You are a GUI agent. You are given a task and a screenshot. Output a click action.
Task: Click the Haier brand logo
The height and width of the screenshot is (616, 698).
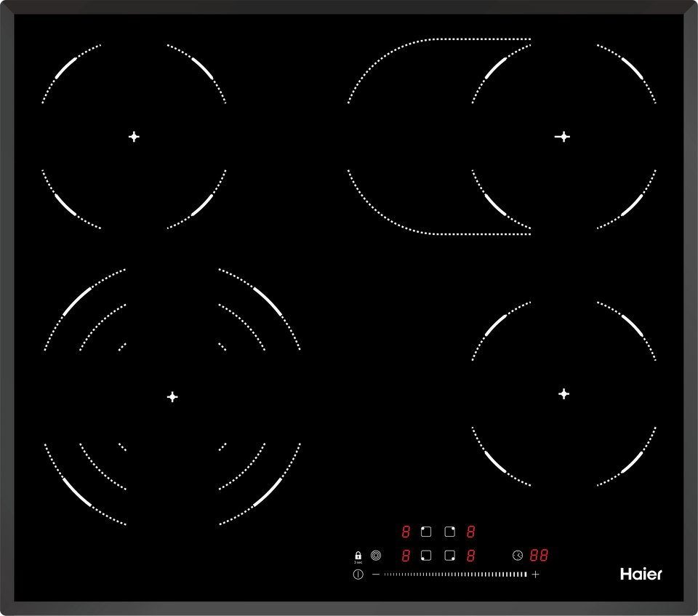[641, 574]
